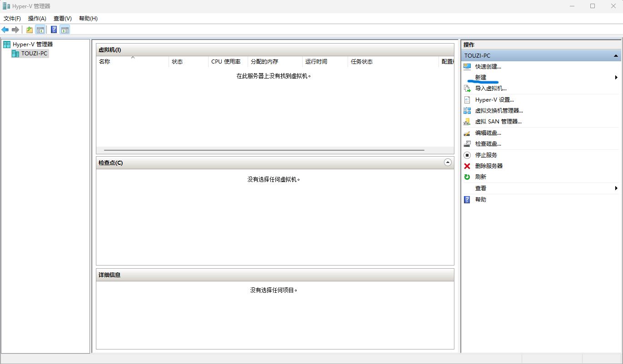Select the Hyper-V 管理器 root tree node

click(x=28, y=44)
